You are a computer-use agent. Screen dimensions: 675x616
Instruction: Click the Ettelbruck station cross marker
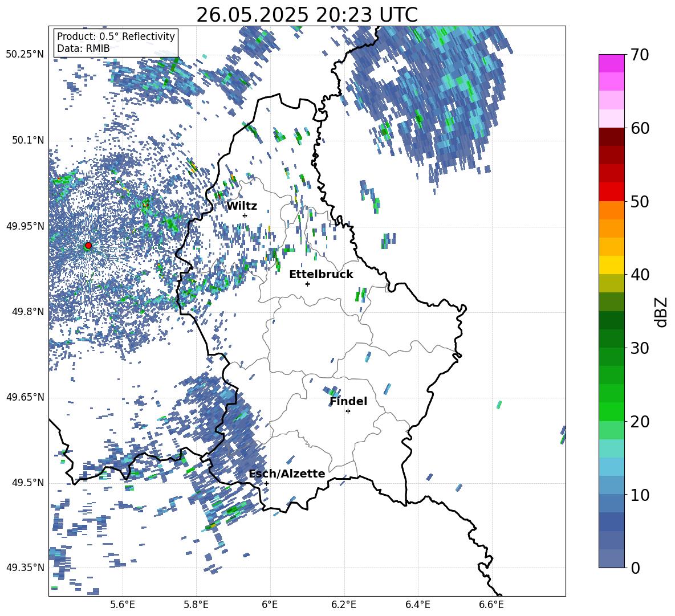tap(307, 284)
